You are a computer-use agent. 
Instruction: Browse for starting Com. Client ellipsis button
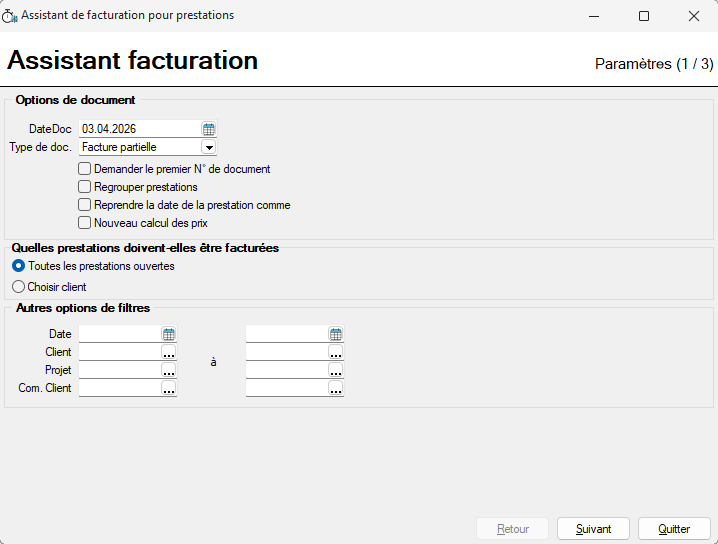pos(169,388)
